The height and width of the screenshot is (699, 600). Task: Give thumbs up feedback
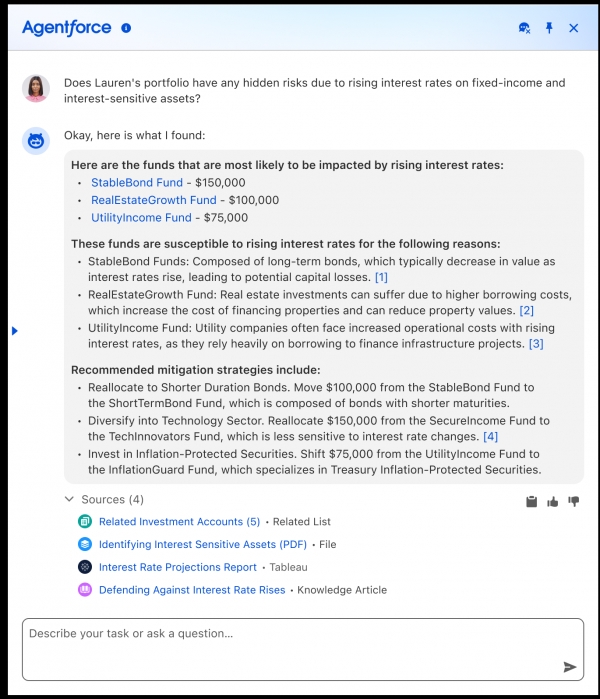click(x=553, y=502)
